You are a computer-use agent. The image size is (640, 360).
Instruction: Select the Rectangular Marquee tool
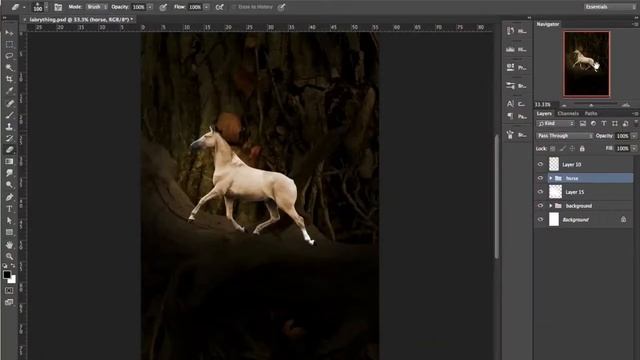[x=9, y=44]
